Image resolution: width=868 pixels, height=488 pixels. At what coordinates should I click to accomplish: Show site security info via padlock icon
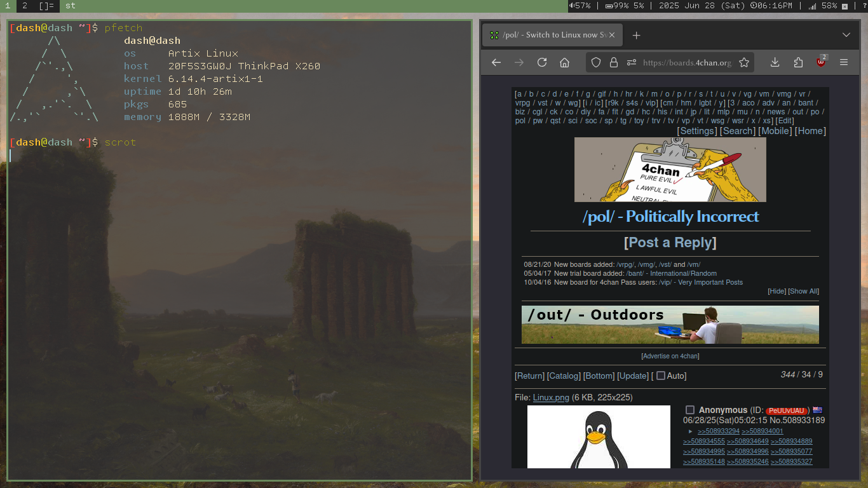613,62
